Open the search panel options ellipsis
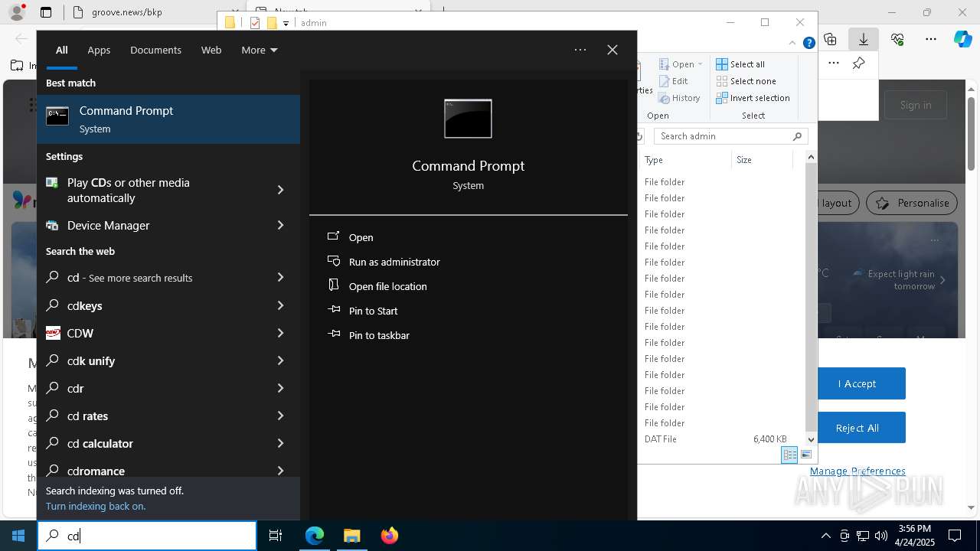 (580, 50)
